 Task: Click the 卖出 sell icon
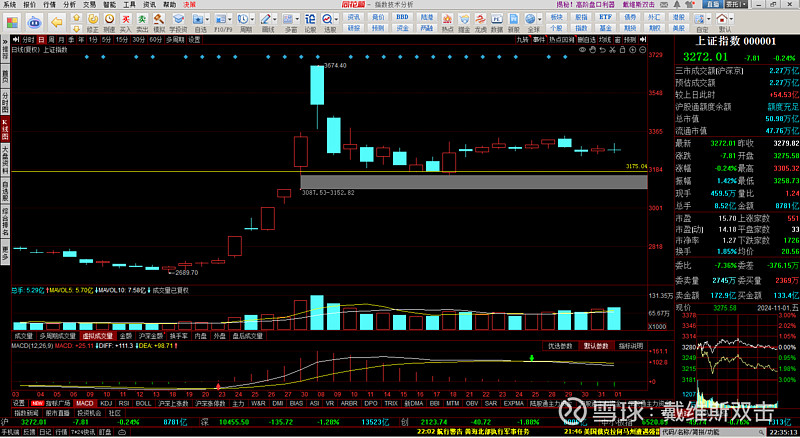[x=142, y=22]
